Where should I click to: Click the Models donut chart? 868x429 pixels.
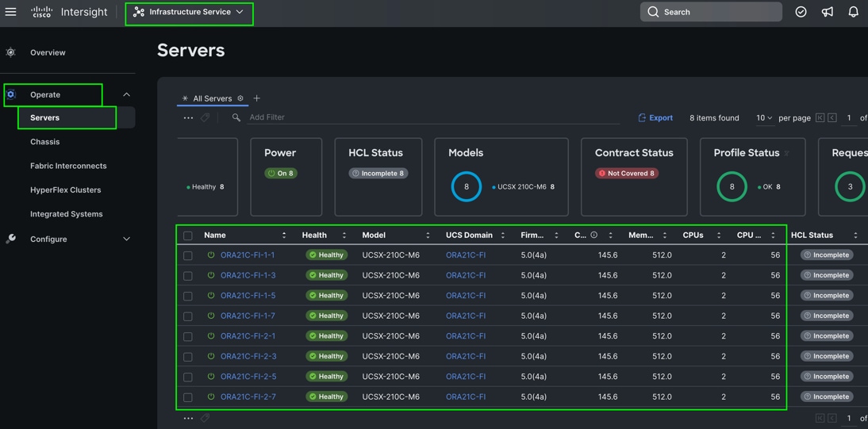pyautogui.click(x=466, y=186)
